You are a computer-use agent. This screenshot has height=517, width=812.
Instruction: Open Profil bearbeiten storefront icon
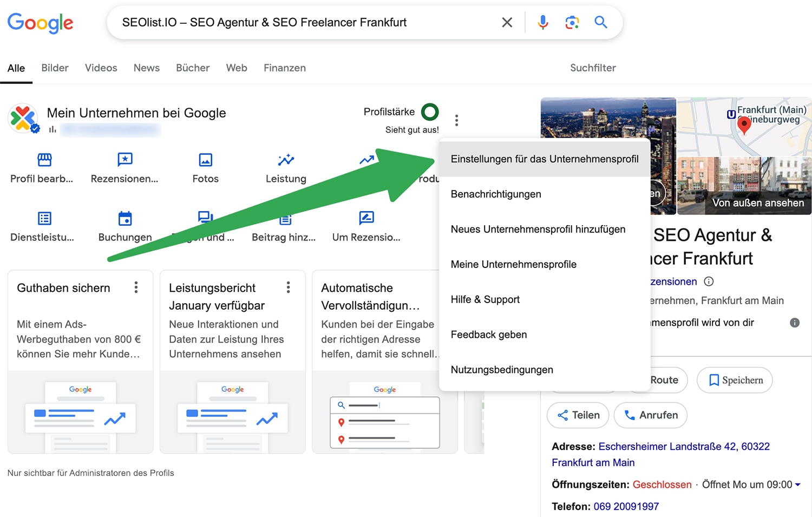(x=44, y=160)
